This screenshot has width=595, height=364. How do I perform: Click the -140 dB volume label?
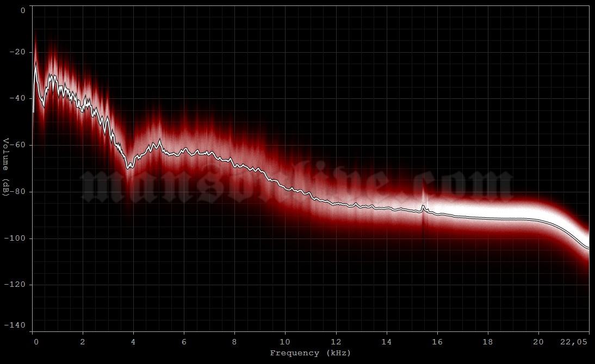[16, 324]
